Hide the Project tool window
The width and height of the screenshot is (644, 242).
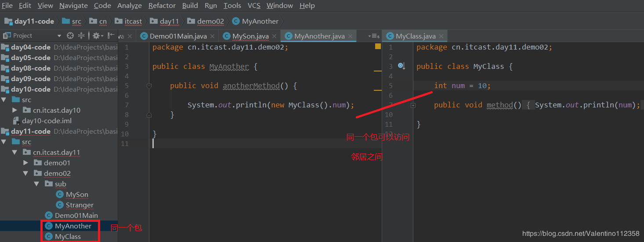111,36
